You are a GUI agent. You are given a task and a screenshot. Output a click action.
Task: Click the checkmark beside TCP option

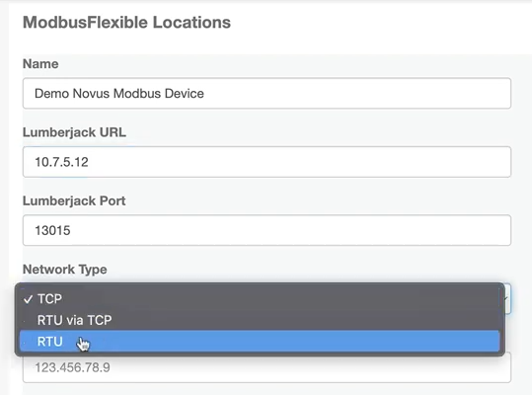(x=28, y=299)
